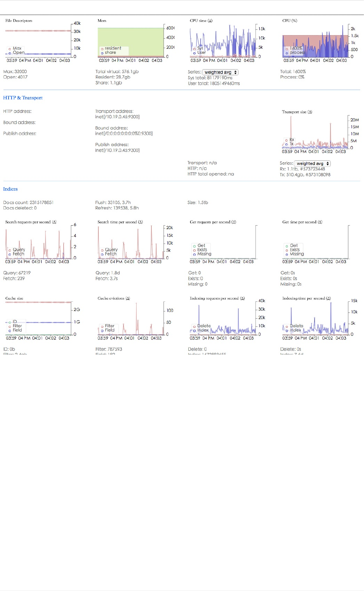This screenshot has width=364, height=591.
Task: Click the 'Docs deleted: 0' value
Action: click(20, 208)
